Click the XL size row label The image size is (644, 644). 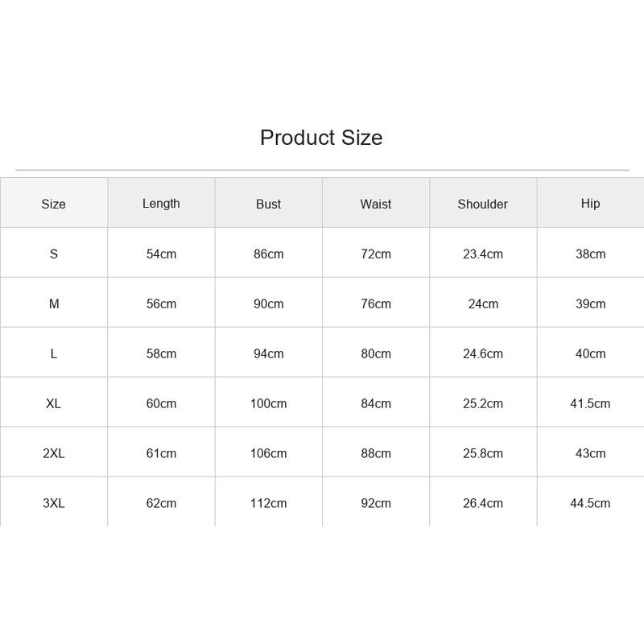53,403
